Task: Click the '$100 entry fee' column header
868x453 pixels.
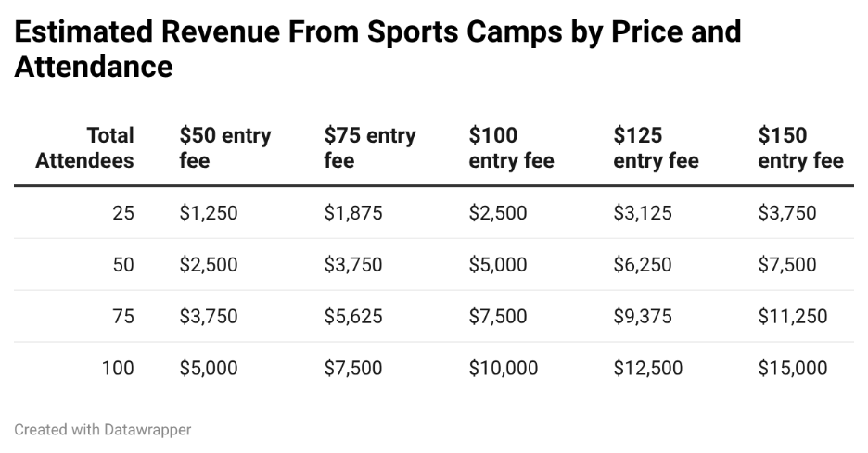Action: [x=511, y=148]
